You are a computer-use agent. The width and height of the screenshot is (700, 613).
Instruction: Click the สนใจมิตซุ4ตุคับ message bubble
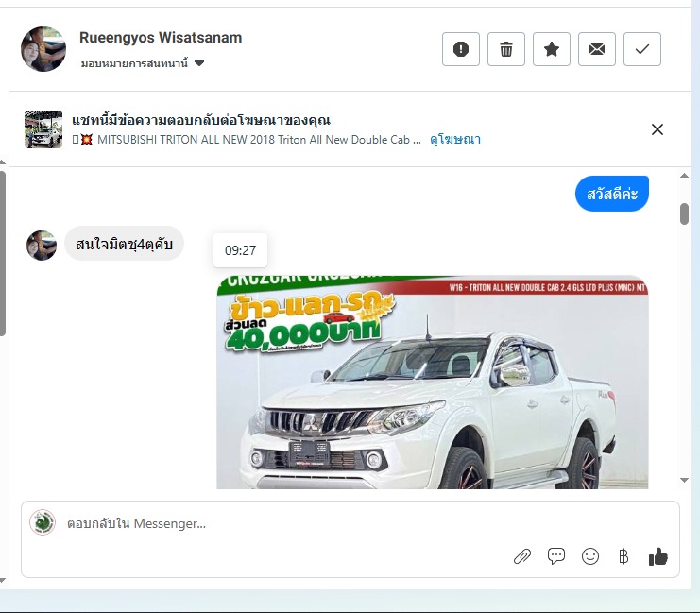coord(124,244)
